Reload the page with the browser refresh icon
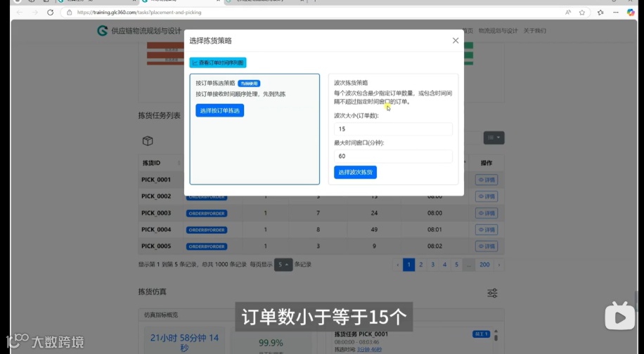644x354 pixels. click(x=50, y=13)
